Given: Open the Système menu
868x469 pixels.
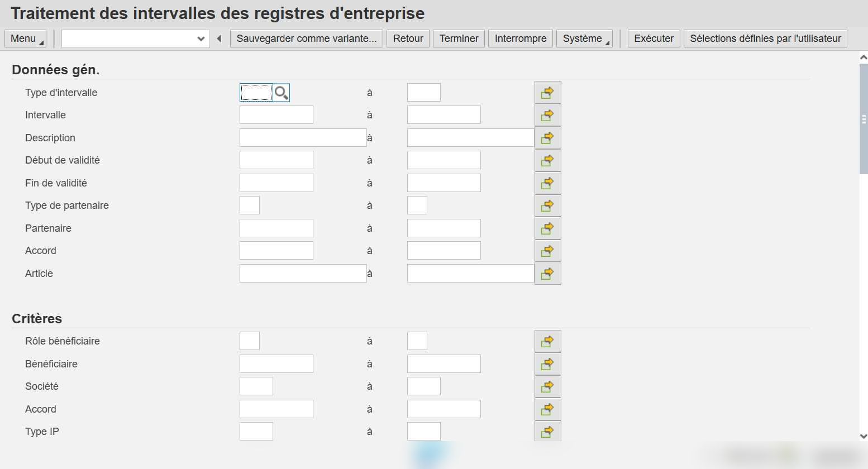Looking at the screenshot, I should 584,39.
